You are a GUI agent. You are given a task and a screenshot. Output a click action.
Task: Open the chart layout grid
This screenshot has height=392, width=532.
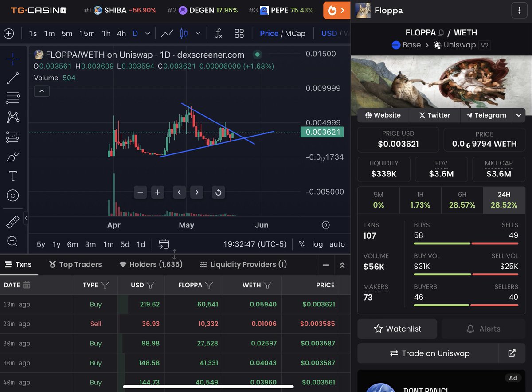point(239,33)
